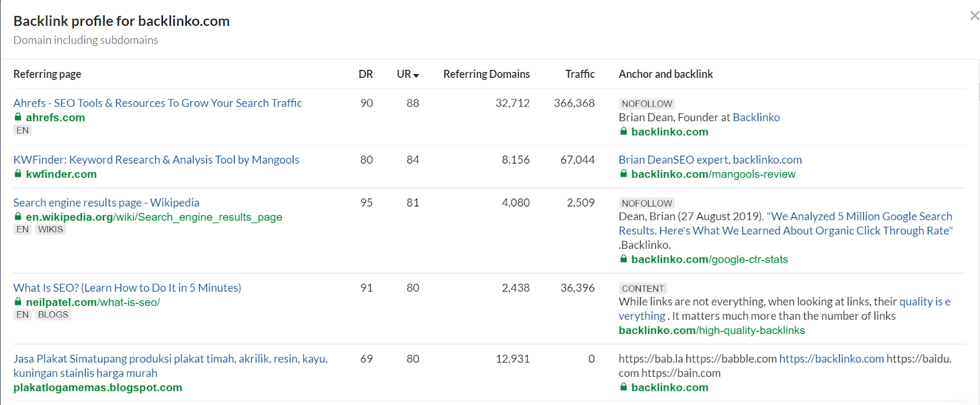This screenshot has width=980, height=405.
Task: Click the EN tag in neilpatel row
Action: 23,315
